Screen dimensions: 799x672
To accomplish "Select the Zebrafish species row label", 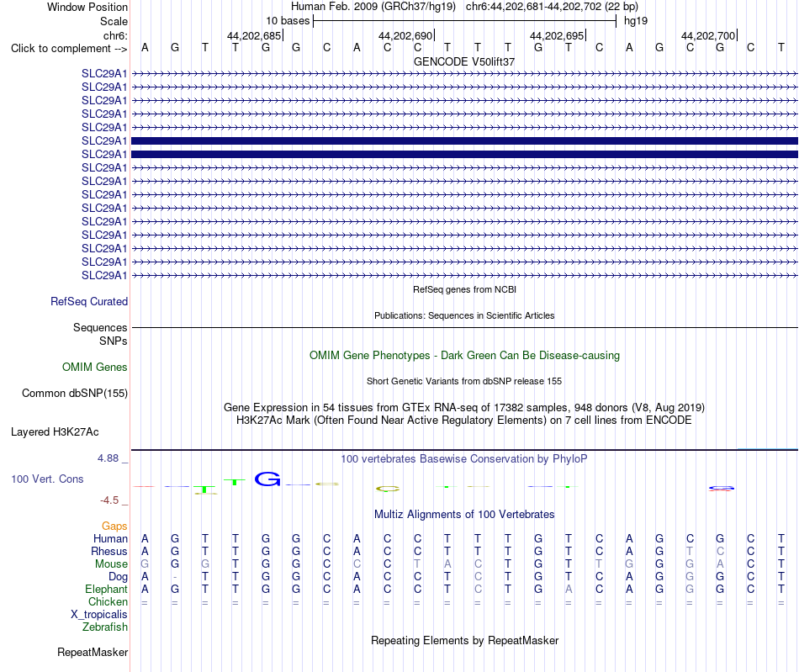I will coord(105,627).
